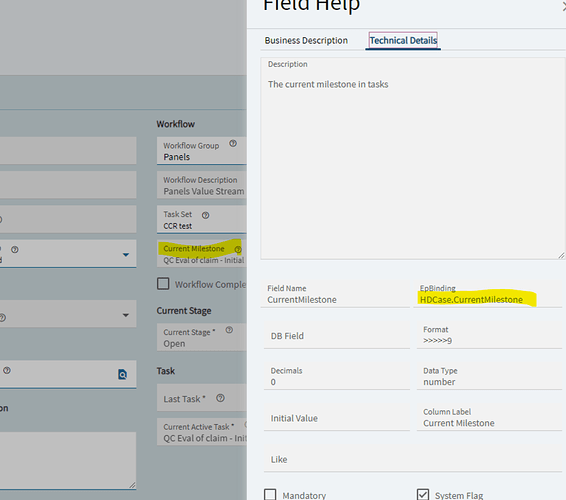
Task: Open help icon beside Task Set
Action: pos(205,216)
